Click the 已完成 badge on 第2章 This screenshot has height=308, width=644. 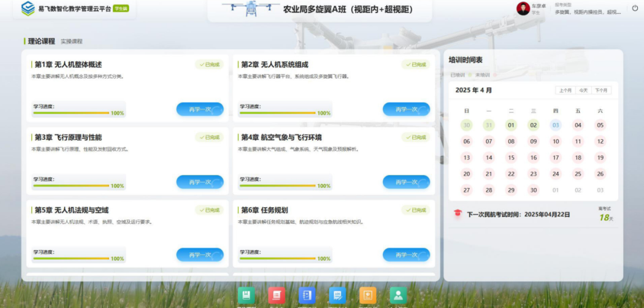pos(416,64)
